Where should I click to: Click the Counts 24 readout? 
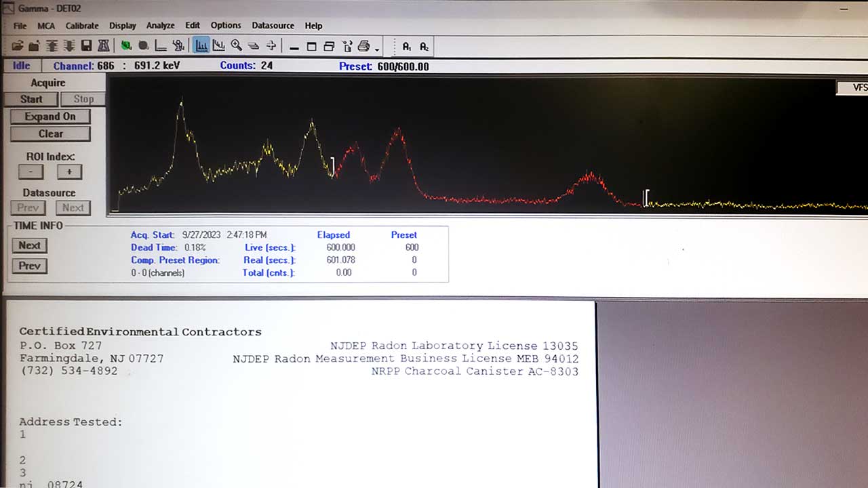pyautogui.click(x=246, y=66)
